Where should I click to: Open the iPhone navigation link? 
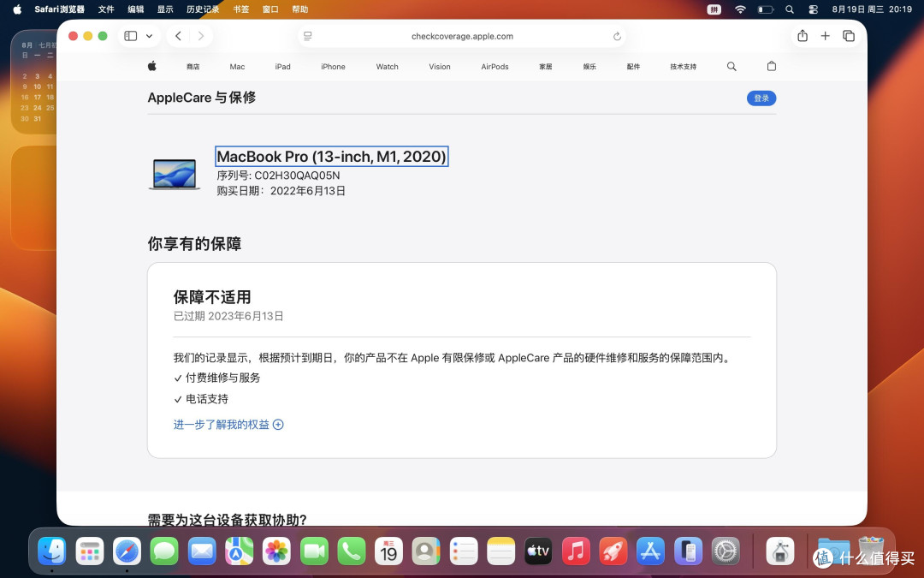[333, 67]
